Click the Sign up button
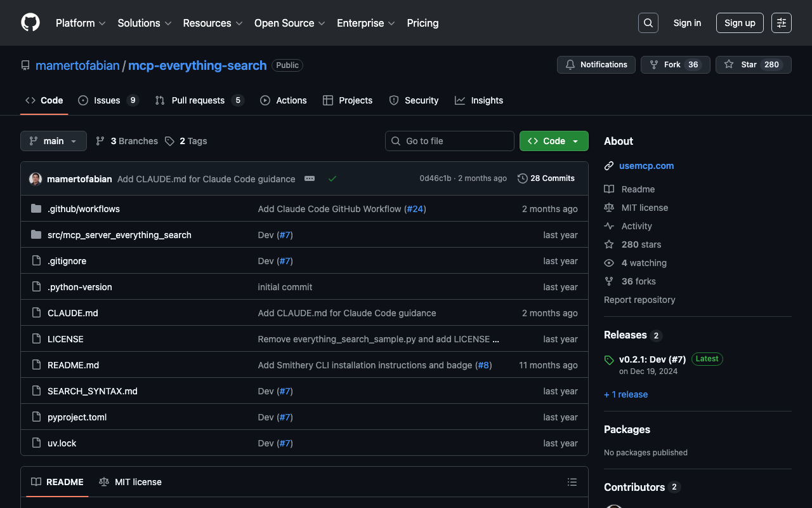Image resolution: width=812 pixels, height=508 pixels. (x=739, y=23)
